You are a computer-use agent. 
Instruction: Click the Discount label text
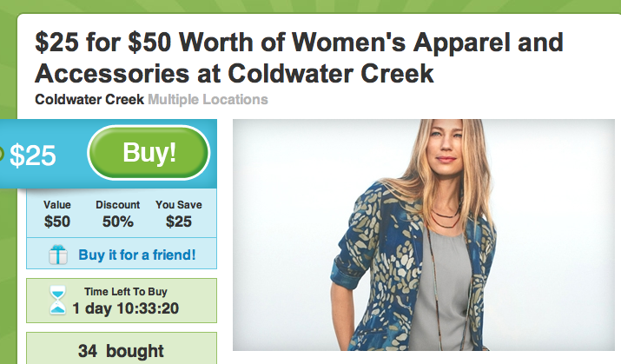click(x=117, y=205)
